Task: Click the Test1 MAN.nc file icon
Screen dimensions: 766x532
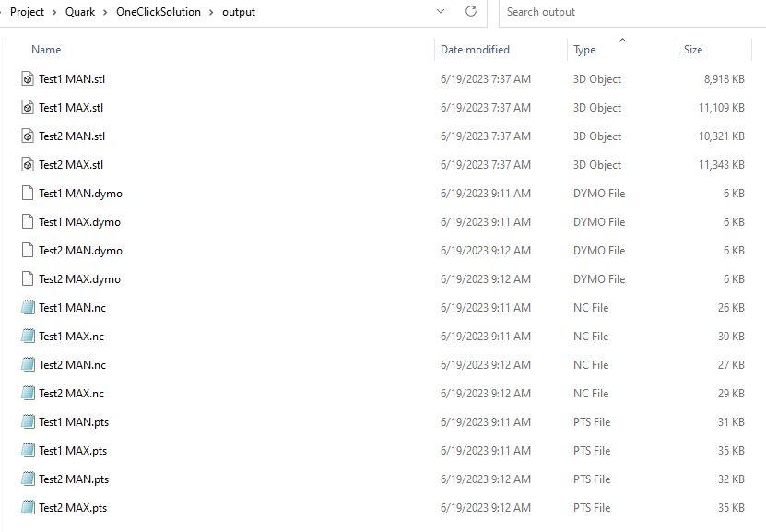Action: point(28,308)
